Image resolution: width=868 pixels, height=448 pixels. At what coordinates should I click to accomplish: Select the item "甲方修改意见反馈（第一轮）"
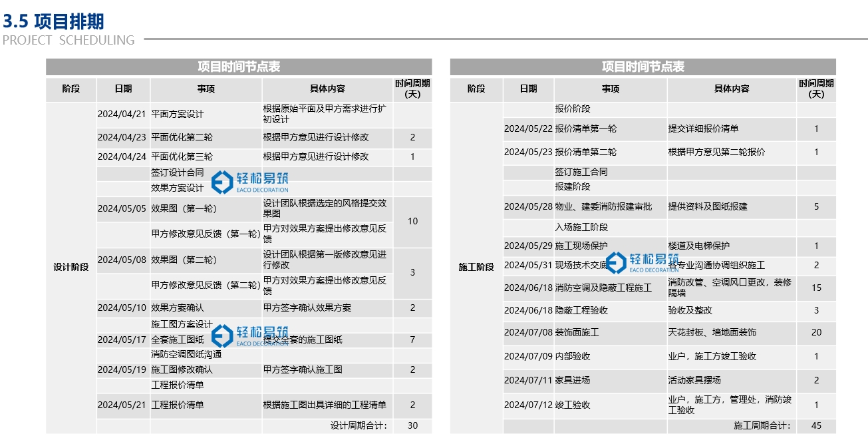(206, 234)
